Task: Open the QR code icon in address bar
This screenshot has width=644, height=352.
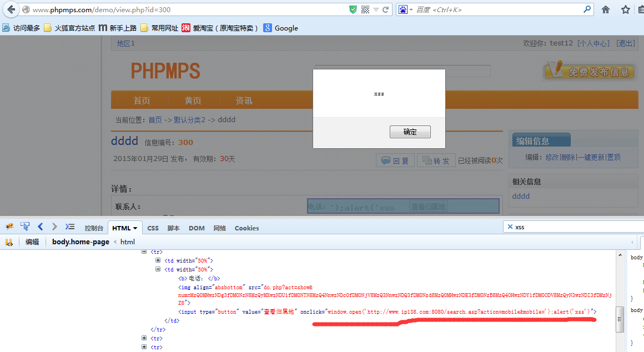Action: [365, 9]
